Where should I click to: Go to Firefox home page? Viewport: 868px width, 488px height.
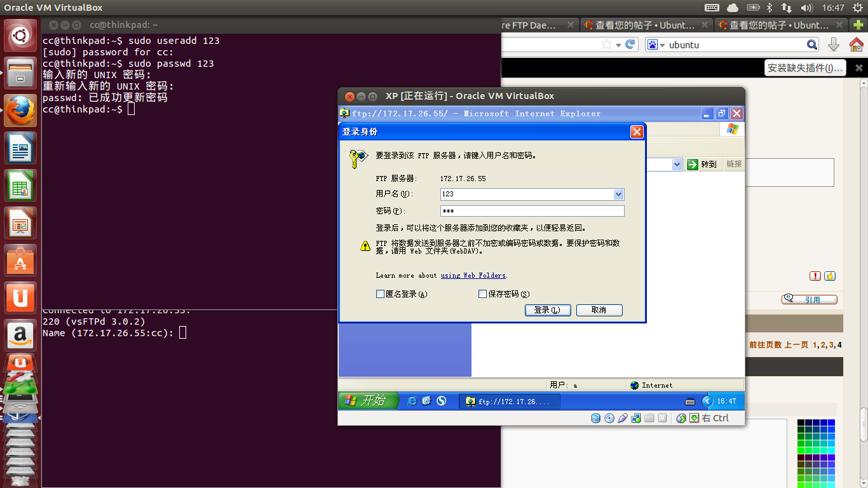(856, 44)
